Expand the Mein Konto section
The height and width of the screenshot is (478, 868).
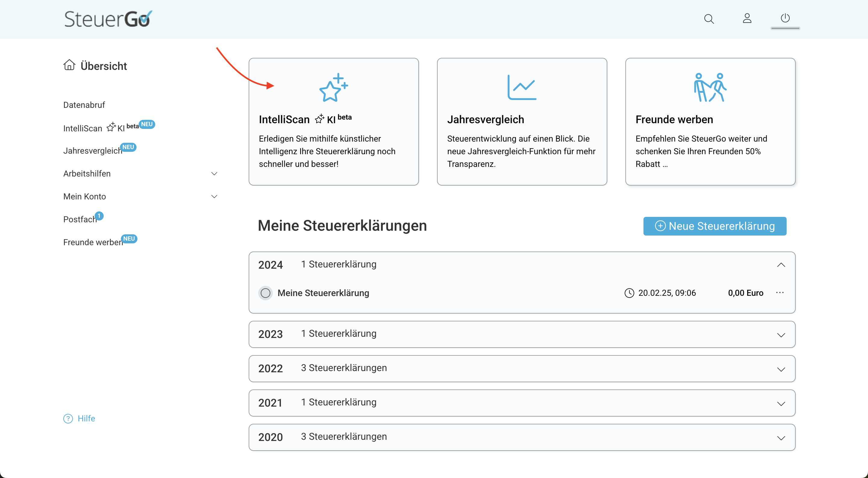(x=215, y=196)
